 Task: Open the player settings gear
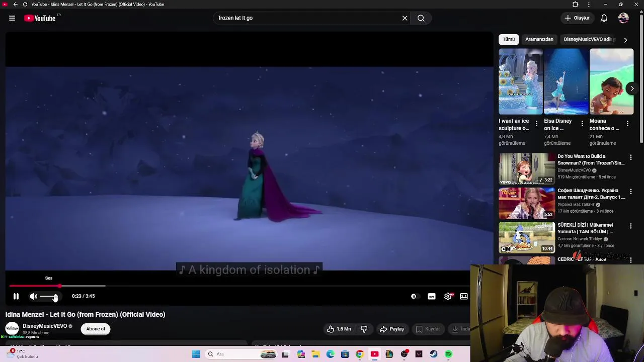click(x=448, y=296)
